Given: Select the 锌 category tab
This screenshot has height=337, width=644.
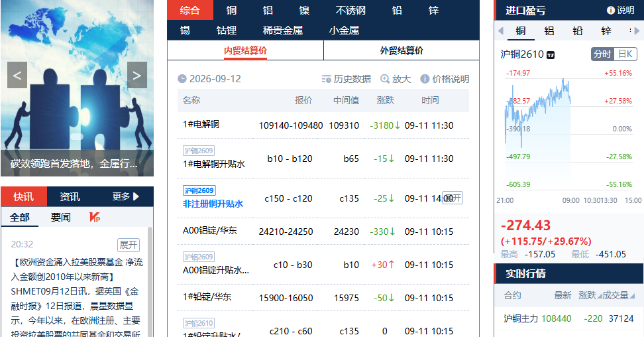Looking at the screenshot, I should [x=433, y=11].
